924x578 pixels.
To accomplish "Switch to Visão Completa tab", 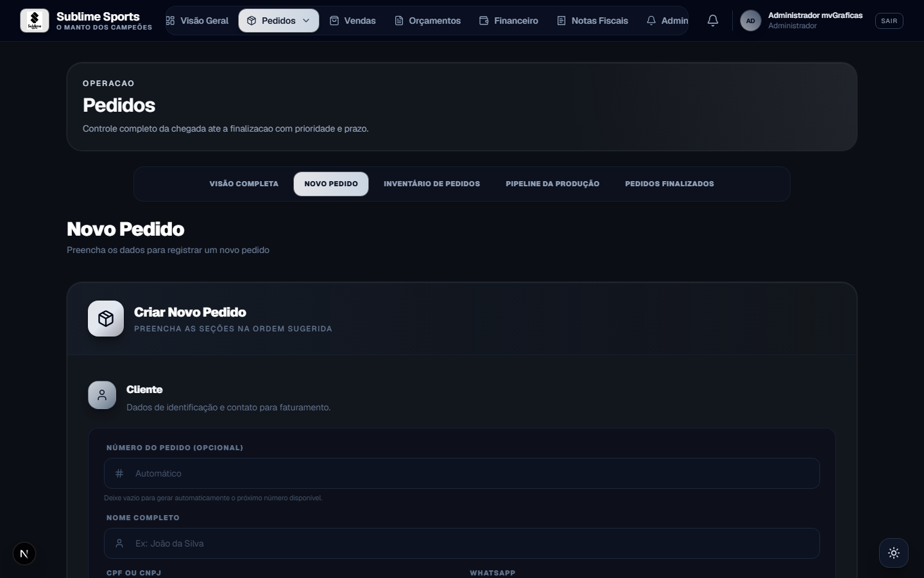I will point(244,184).
